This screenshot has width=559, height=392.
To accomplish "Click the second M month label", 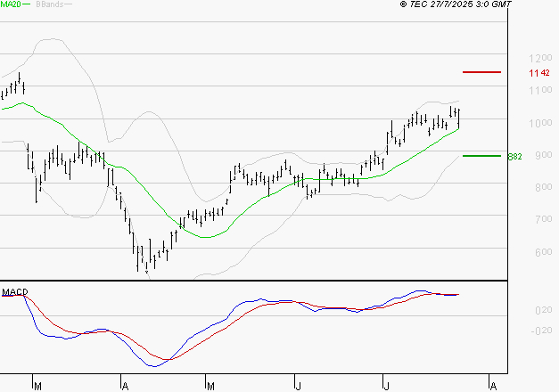I will (210, 387).
